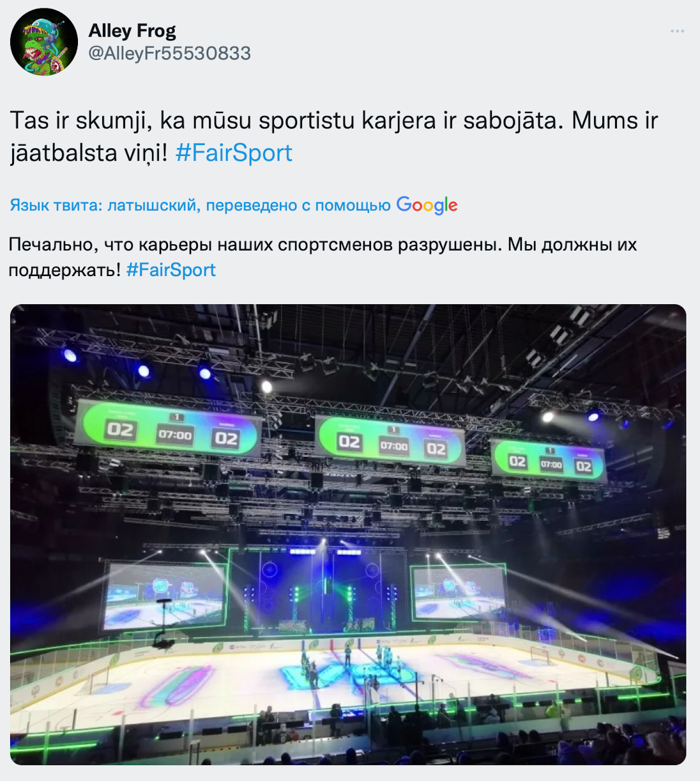
Task: Click the @AlleyFr55530833 handle
Action: (x=169, y=53)
